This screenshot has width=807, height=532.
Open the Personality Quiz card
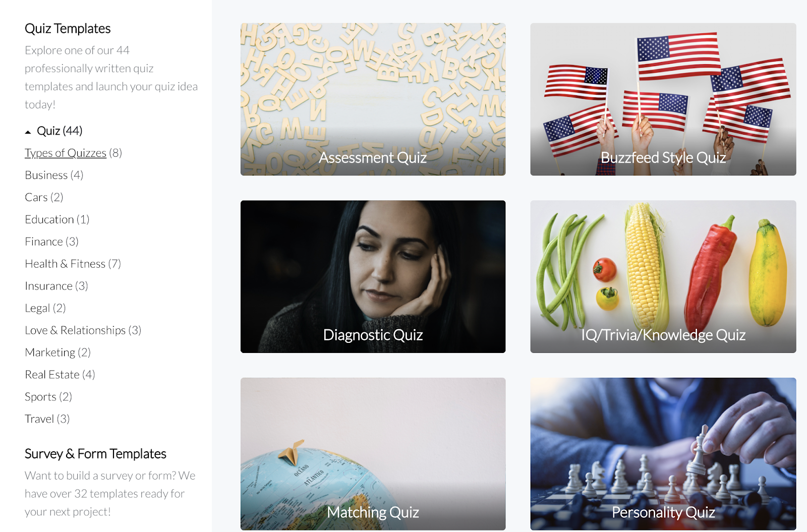point(663,454)
